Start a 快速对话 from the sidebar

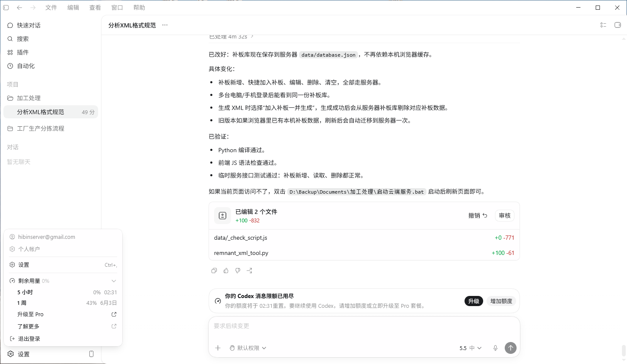(51, 25)
